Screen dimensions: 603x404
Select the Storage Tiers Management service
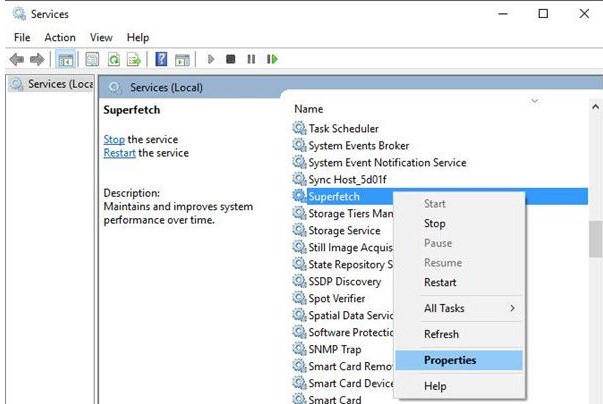click(x=350, y=213)
